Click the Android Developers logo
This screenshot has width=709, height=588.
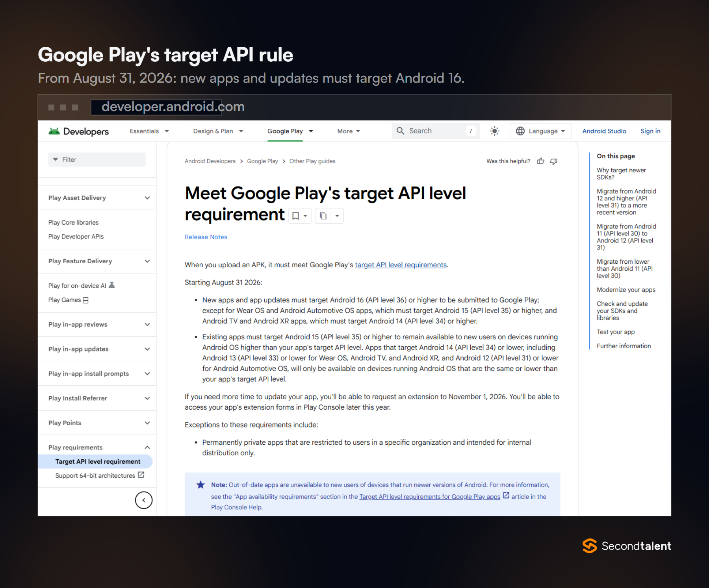pos(78,131)
